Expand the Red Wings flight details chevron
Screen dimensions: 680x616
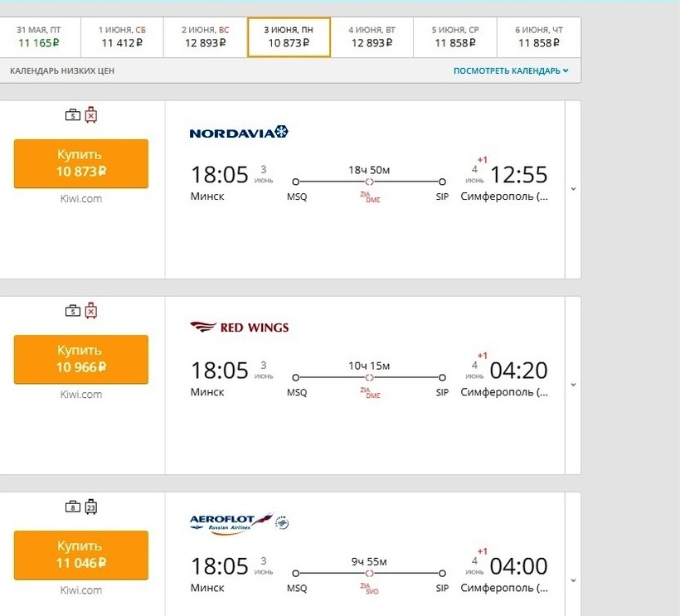pos(573,385)
